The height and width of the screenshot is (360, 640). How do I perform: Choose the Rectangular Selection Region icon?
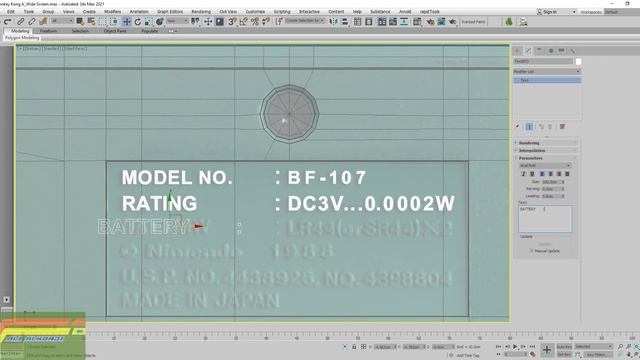[x=103, y=21]
